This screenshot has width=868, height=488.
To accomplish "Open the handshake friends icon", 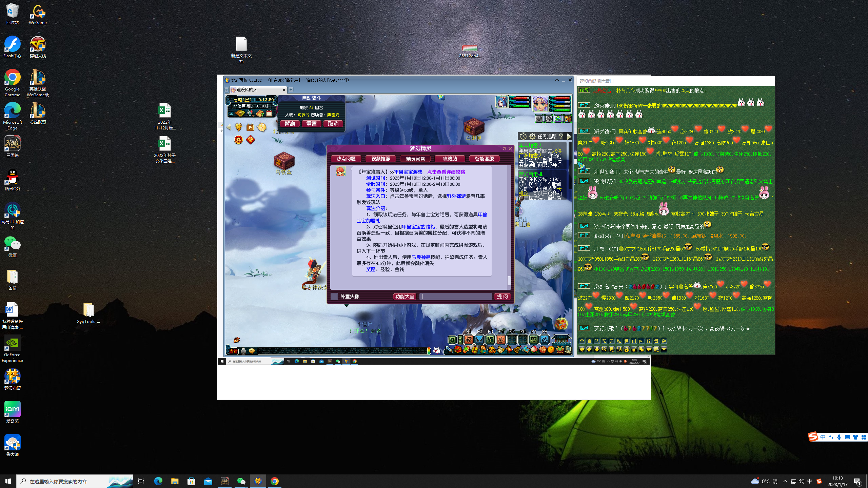I will (543, 350).
